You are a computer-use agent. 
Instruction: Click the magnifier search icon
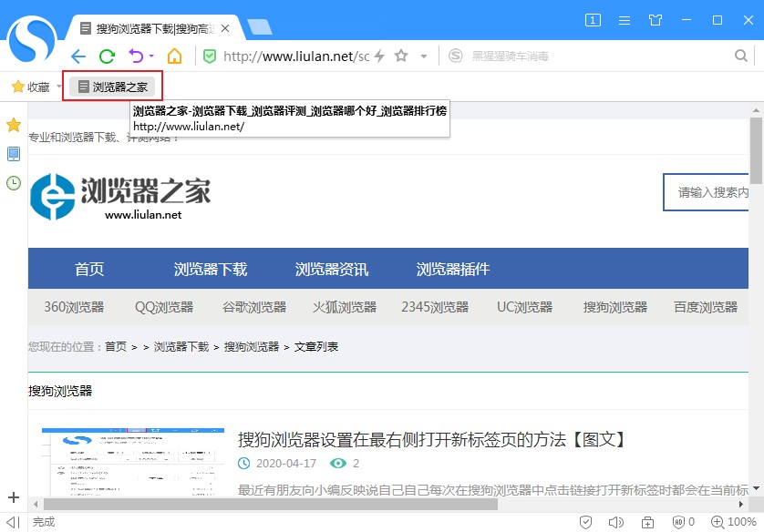click(741, 56)
